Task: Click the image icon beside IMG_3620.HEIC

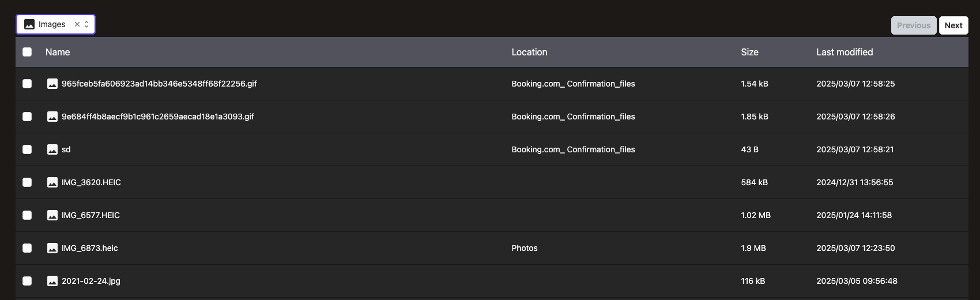Action: 52,182
